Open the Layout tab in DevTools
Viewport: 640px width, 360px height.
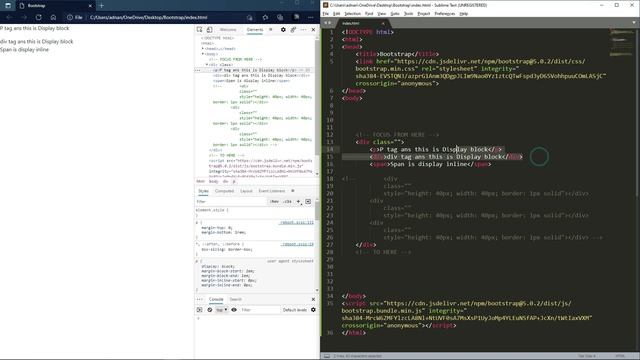point(246,191)
